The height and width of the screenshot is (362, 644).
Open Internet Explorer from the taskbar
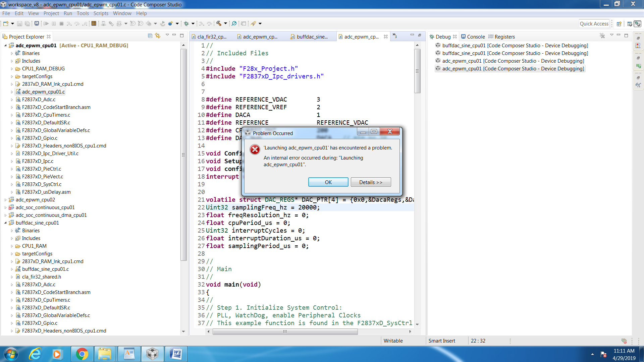35,354
